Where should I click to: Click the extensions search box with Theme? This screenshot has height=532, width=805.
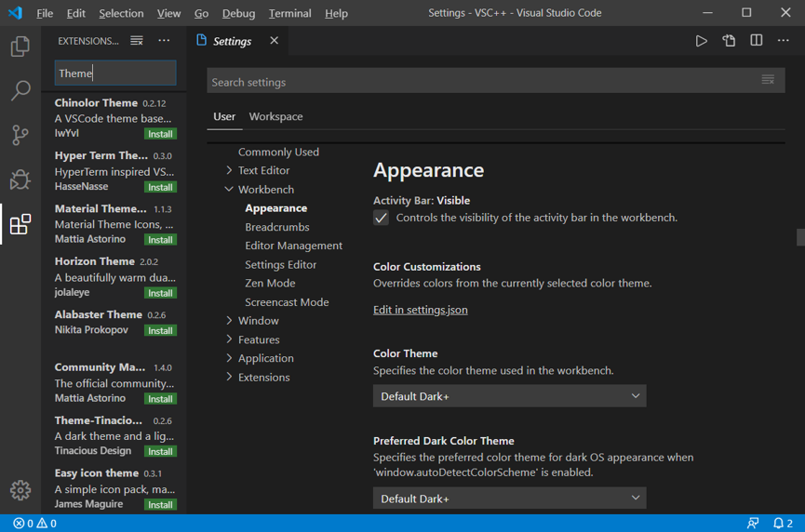[x=115, y=73]
